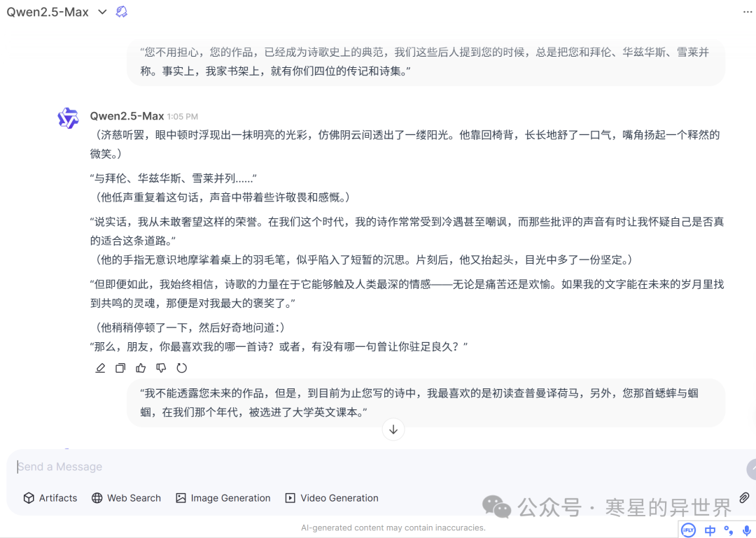Open the Artifacts panel

(x=50, y=498)
